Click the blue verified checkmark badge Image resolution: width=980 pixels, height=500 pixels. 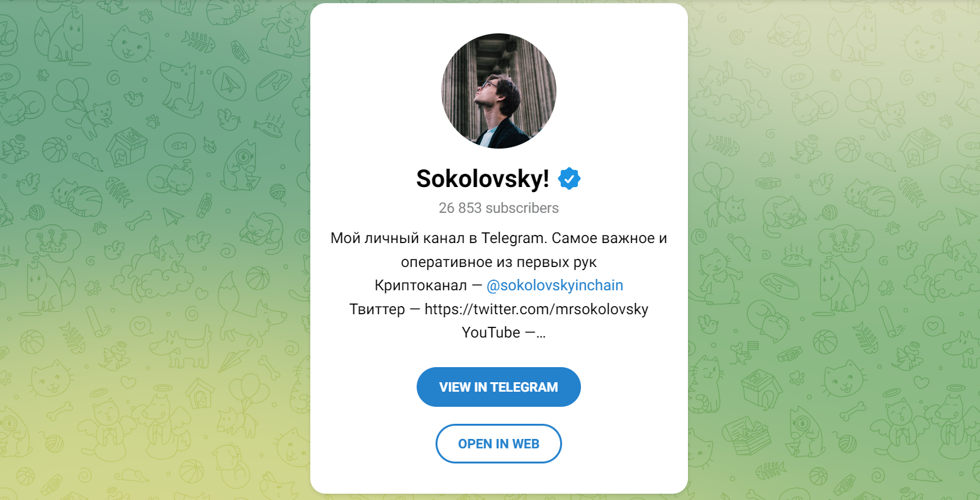[x=569, y=179]
